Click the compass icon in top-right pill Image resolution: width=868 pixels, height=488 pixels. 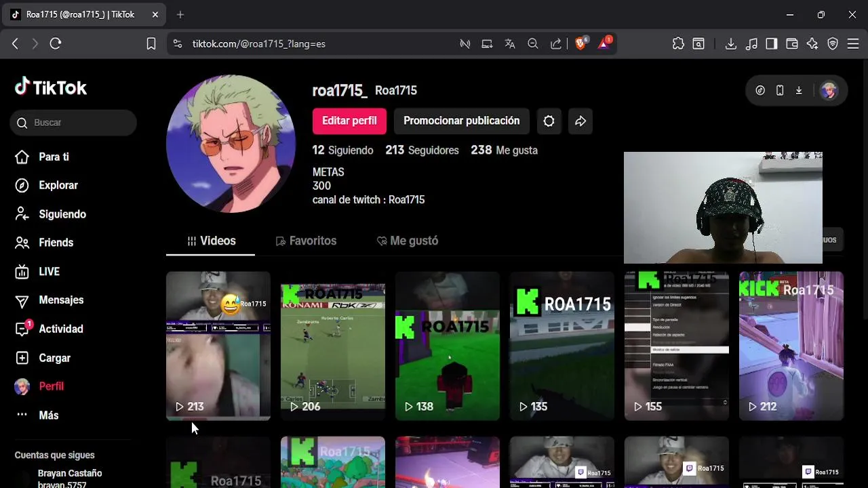760,90
